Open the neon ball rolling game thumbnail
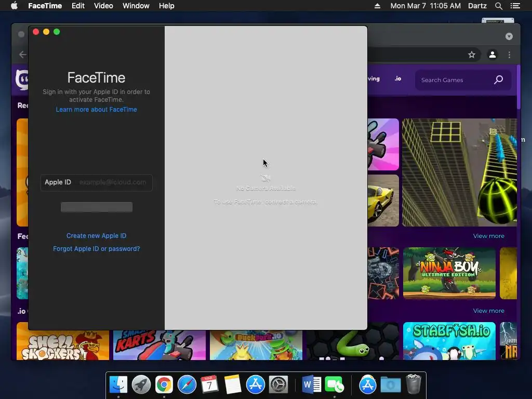 pyautogui.click(x=459, y=172)
